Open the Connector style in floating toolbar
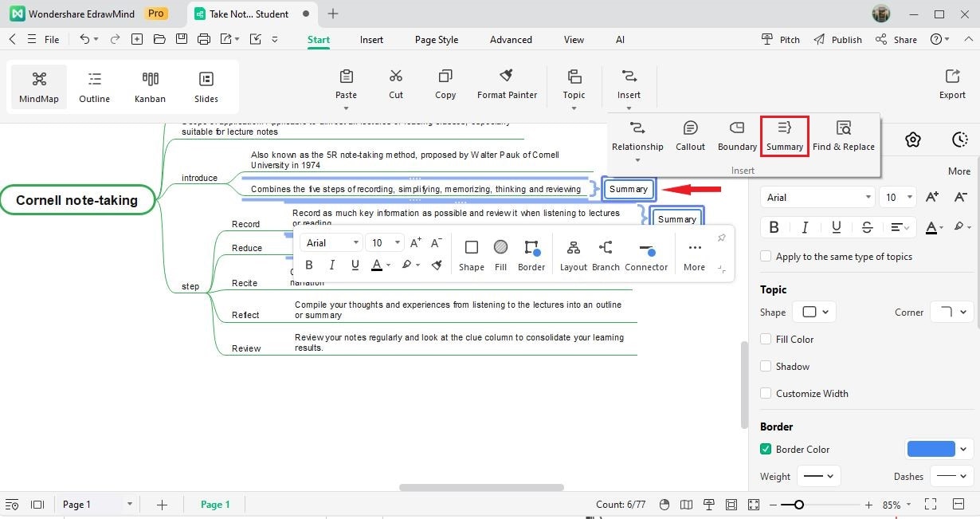 pos(646,256)
